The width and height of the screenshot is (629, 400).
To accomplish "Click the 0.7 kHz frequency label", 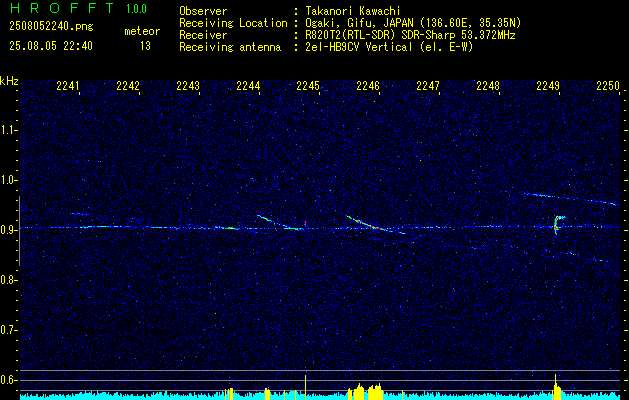I will tap(8, 330).
